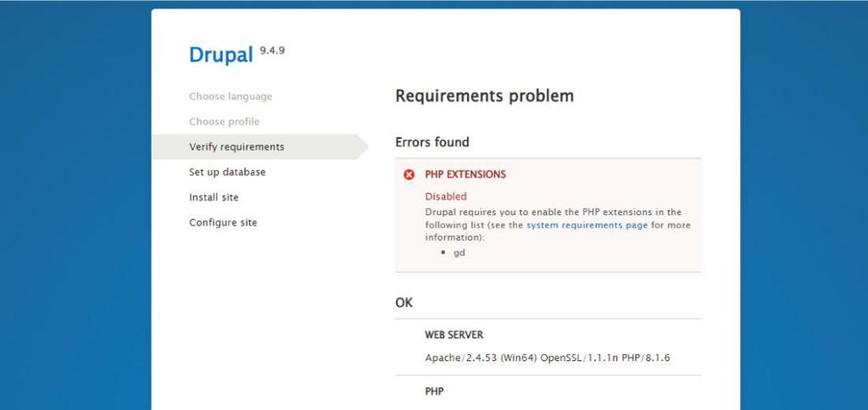Click the Requirements problem page title
Screen dimensions: 868x410
(484, 96)
